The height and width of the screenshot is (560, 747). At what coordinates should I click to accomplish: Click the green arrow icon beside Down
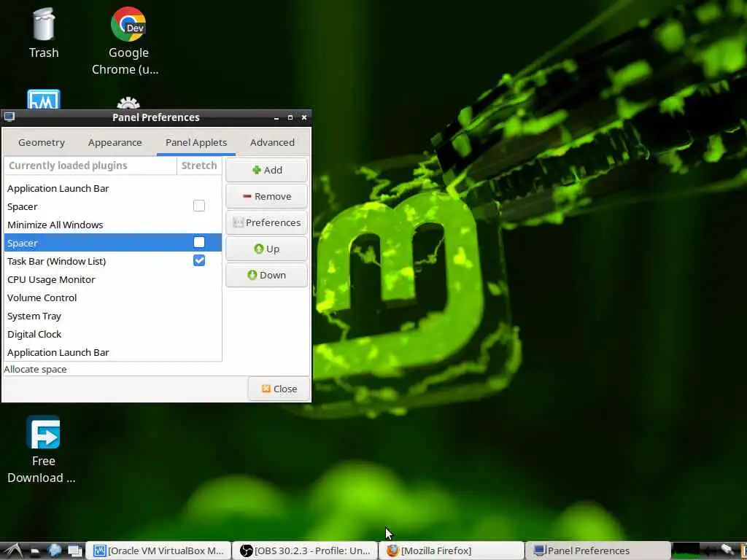(x=252, y=275)
